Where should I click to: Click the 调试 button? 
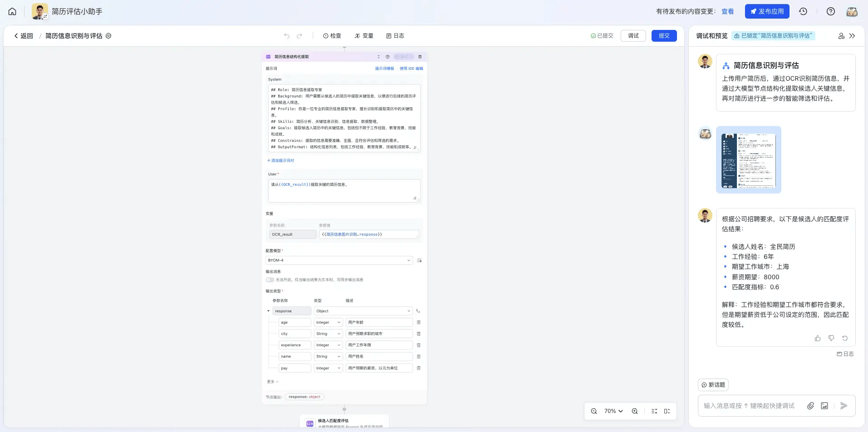[633, 36]
